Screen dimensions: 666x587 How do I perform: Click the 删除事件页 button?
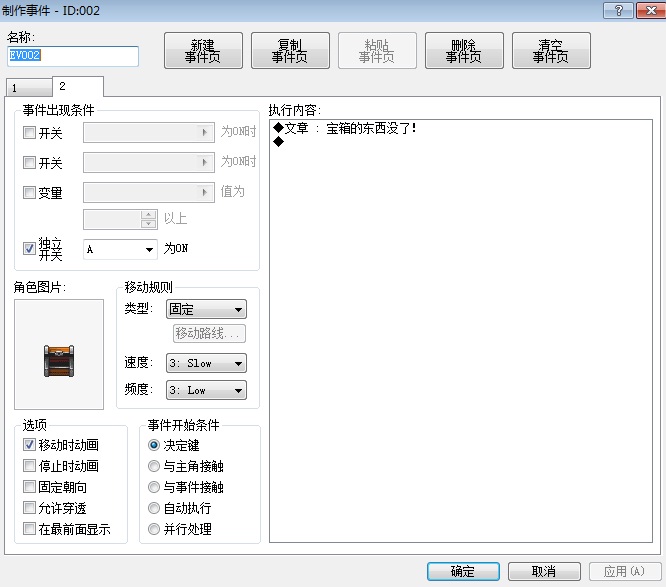click(464, 51)
